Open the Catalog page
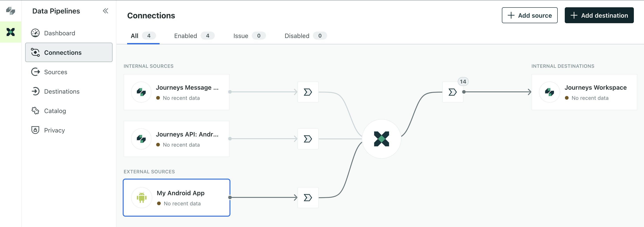This screenshot has width=644, height=227. click(x=69, y=111)
